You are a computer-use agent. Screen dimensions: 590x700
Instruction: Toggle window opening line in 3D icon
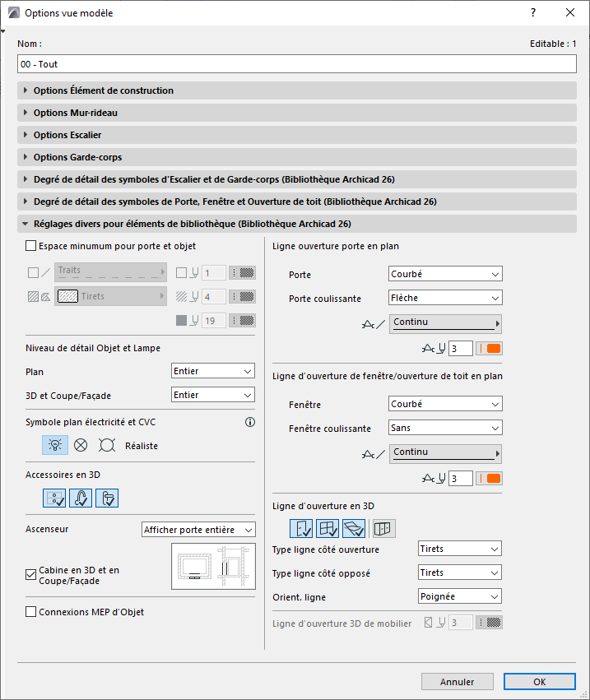(x=328, y=529)
